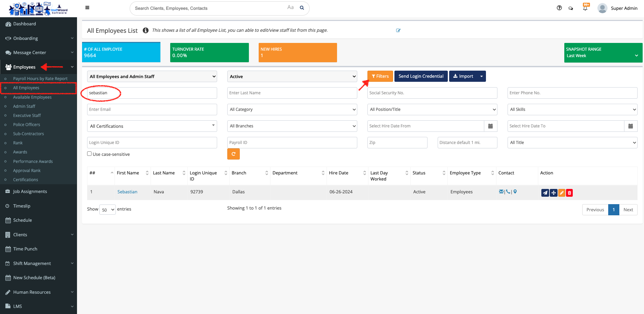644x314 pixels.
Task: Click the Enter Last Name field
Action: tap(292, 93)
